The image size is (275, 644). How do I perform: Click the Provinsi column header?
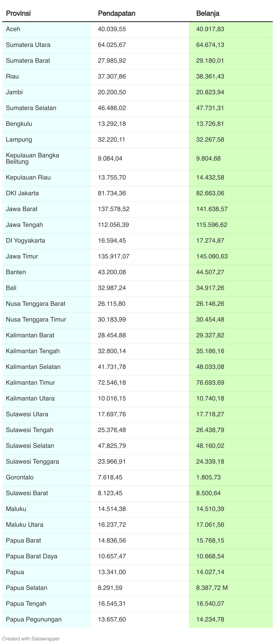coord(18,14)
